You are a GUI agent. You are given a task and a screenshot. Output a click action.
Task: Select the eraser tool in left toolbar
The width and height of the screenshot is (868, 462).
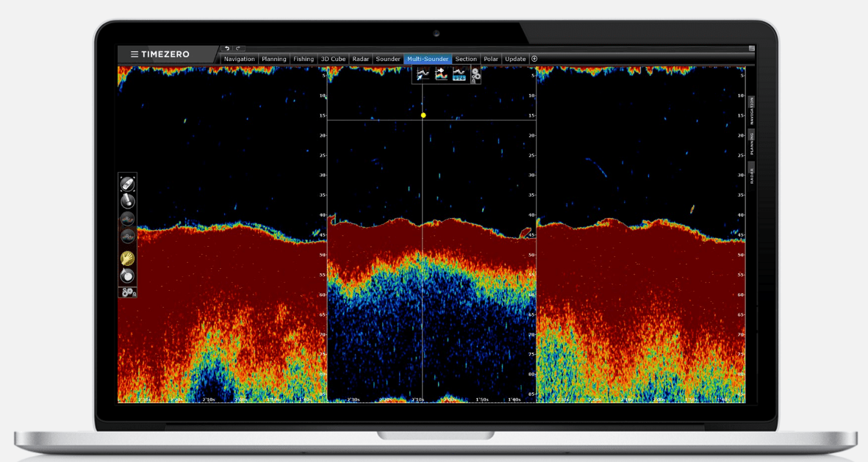click(x=127, y=184)
